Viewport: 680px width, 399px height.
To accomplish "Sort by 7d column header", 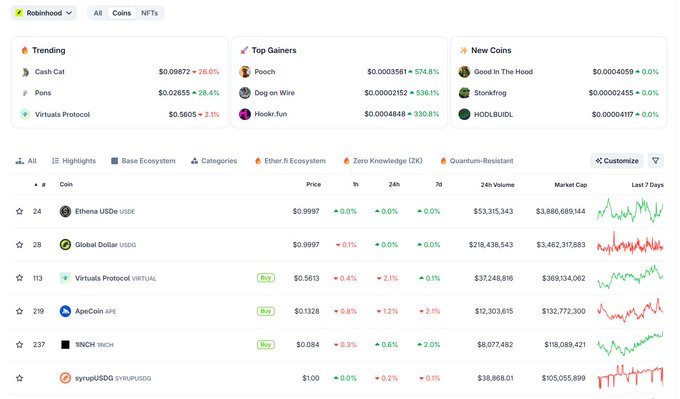I will click(438, 184).
